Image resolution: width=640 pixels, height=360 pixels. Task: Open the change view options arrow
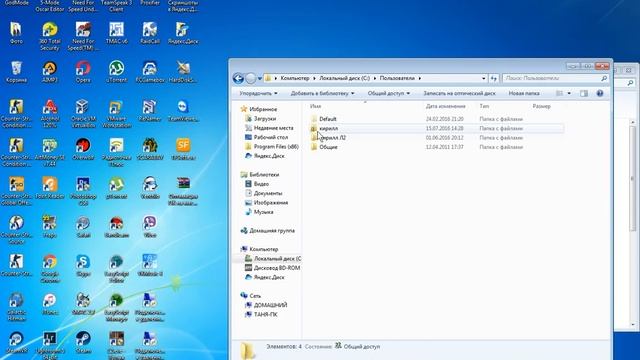pyautogui.click(x=569, y=93)
